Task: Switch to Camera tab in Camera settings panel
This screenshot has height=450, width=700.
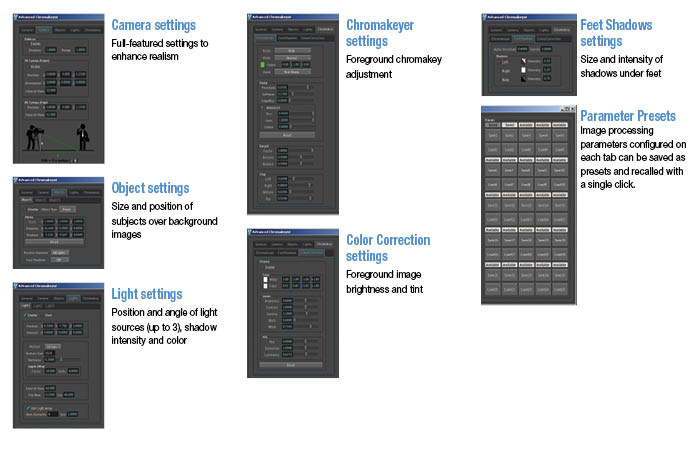Action: [x=45, y=30]
